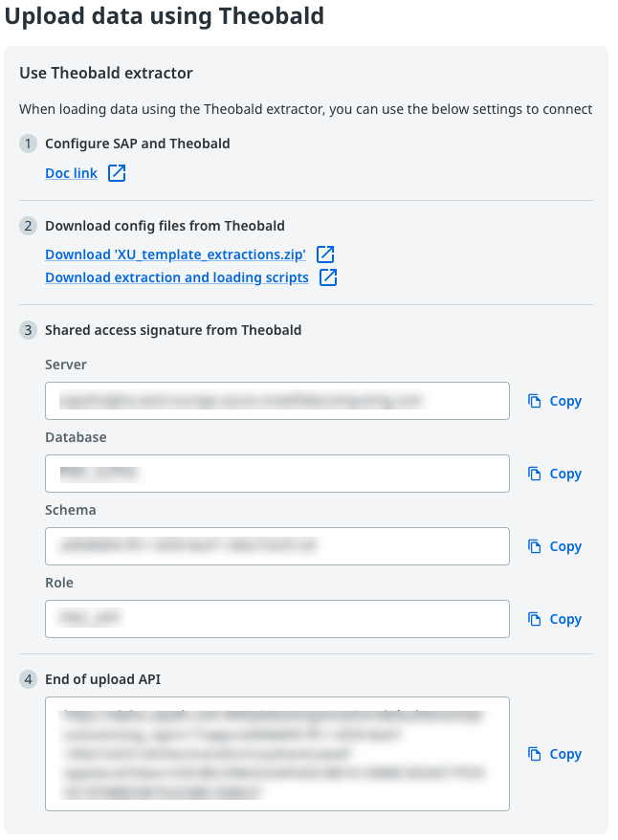Screen dimensions: 618x840
Task: Copy the Database value using its copy icon
Action: pyautogui.click(x=534, y=474)
